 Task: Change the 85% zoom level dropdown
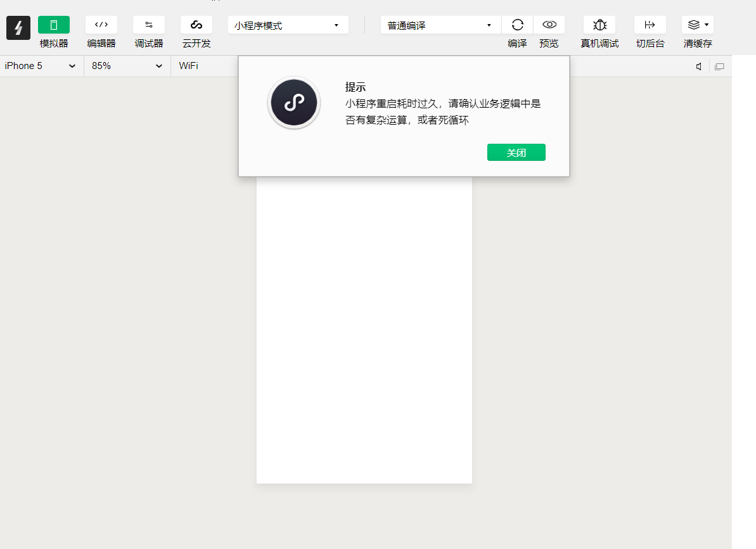(x=127, y=66)
